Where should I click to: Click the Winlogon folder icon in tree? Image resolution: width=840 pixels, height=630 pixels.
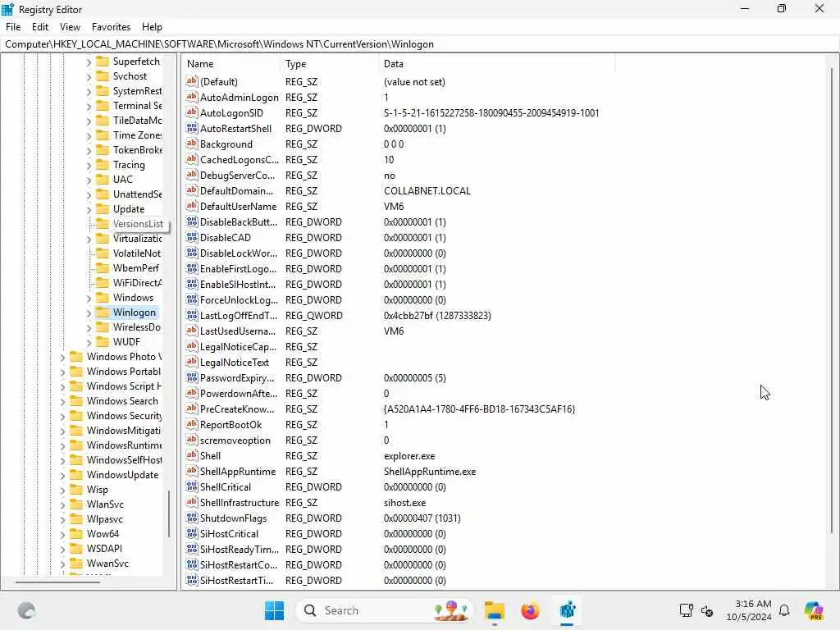point(103,313)
